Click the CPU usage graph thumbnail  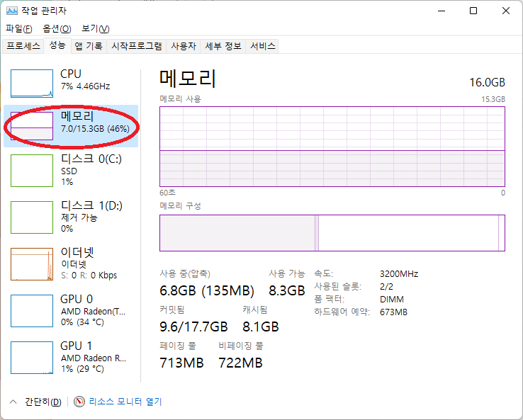tap(32, 84)
